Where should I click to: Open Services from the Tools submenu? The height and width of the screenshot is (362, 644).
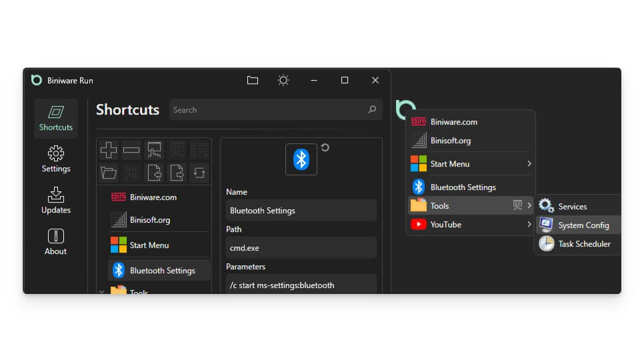[578, 206]
